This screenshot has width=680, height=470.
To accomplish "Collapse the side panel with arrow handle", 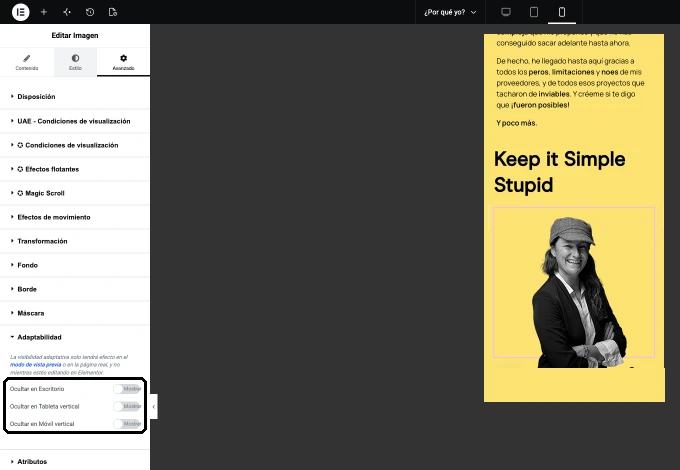I will coord(154,407).
